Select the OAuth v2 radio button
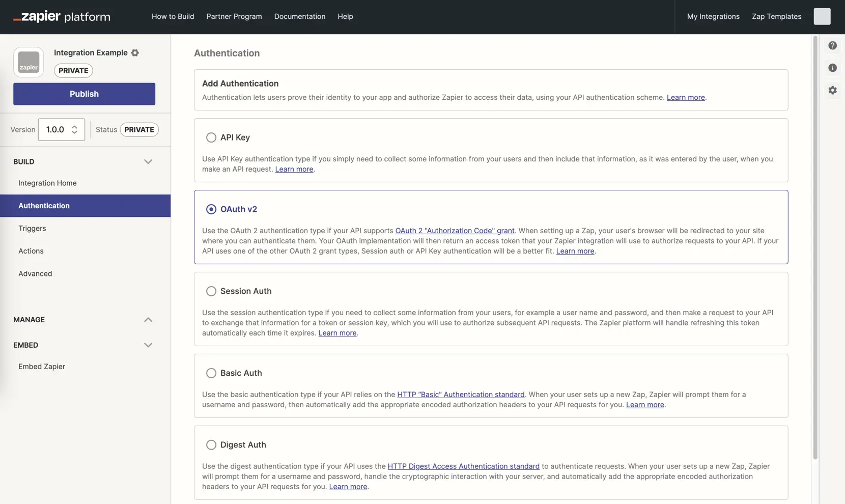Image resolution: width=845 pixels, height=504 pixels. [211, 209]
